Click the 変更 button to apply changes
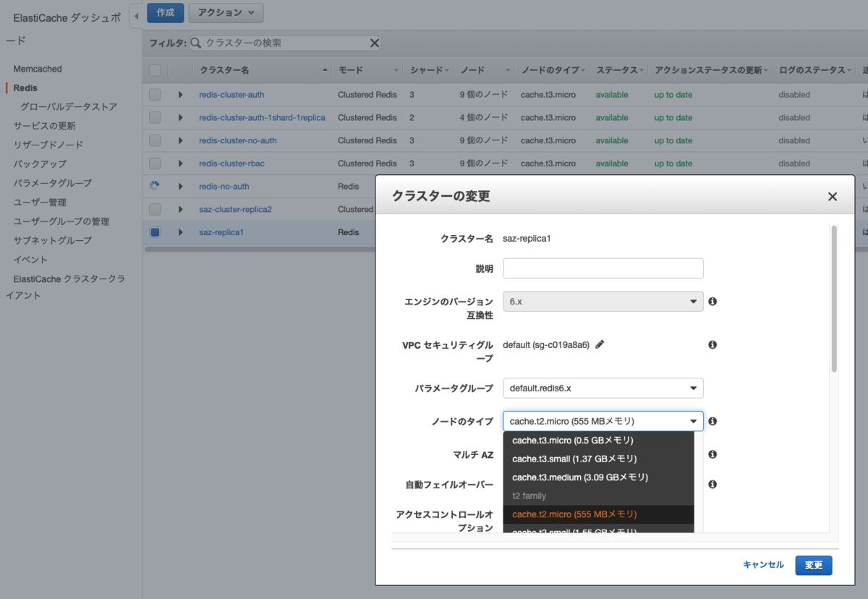 point(814,565)
